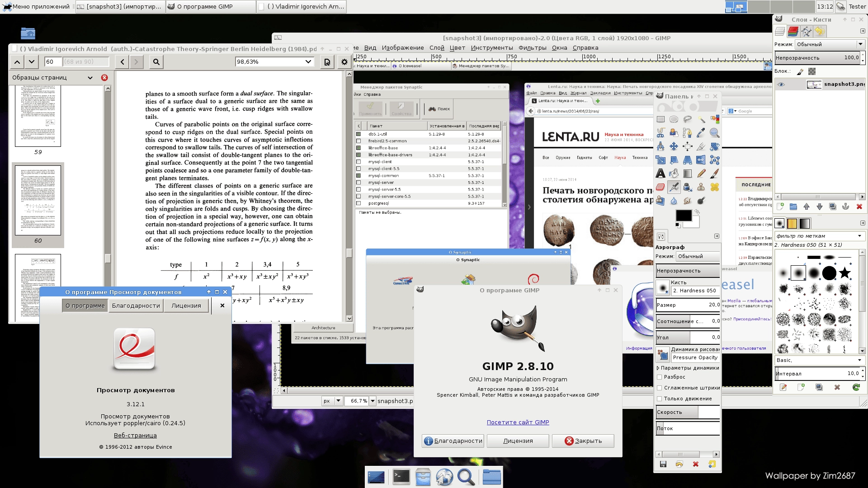Select the Heal bandage tool
The image size is (868, 488).
[x=715, y=187]
